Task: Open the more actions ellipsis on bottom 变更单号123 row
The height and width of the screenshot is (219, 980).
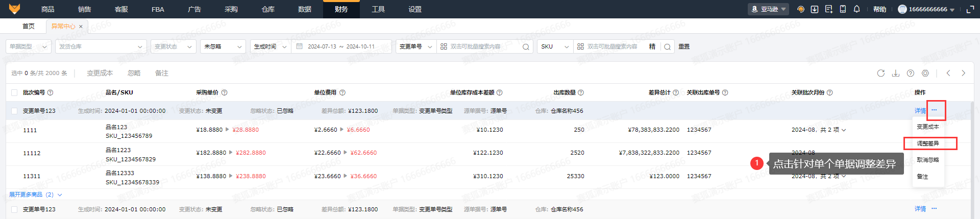Action: click(934, 208)
